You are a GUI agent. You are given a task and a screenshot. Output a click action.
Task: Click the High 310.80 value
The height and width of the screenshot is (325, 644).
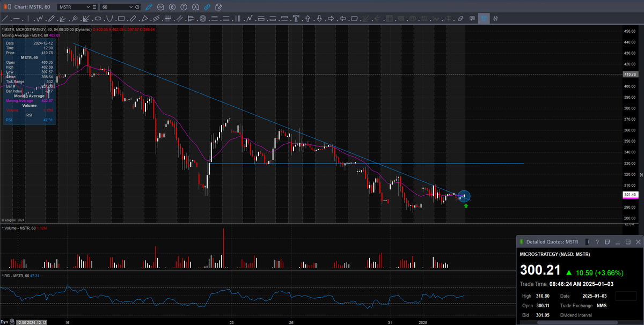[543, 296]
